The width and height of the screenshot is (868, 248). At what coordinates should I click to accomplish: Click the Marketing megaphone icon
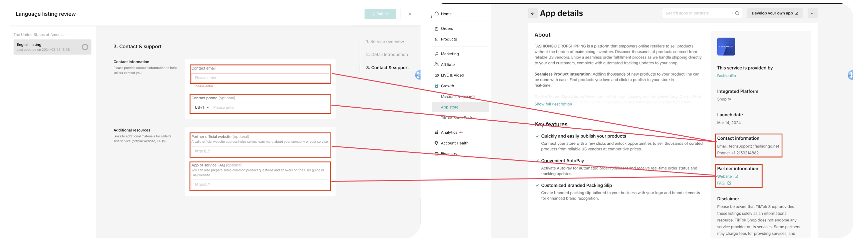[436, 54]
